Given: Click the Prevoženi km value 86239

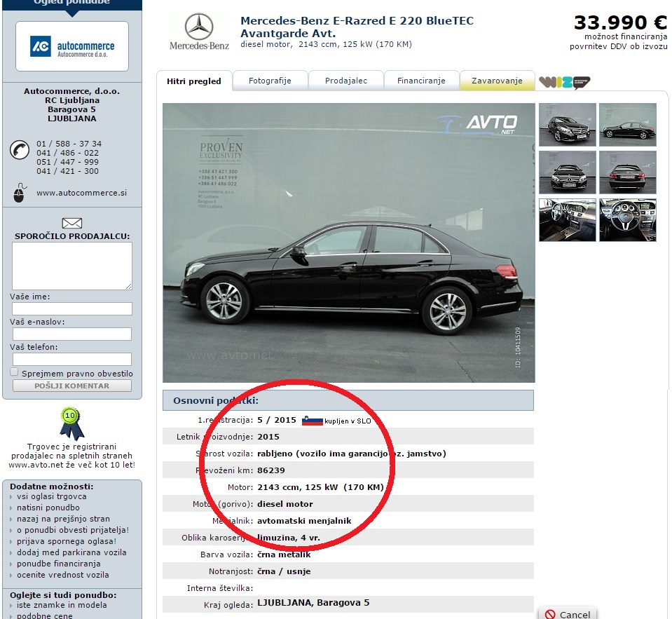Looking at the screenshot, I should point(271,470).
